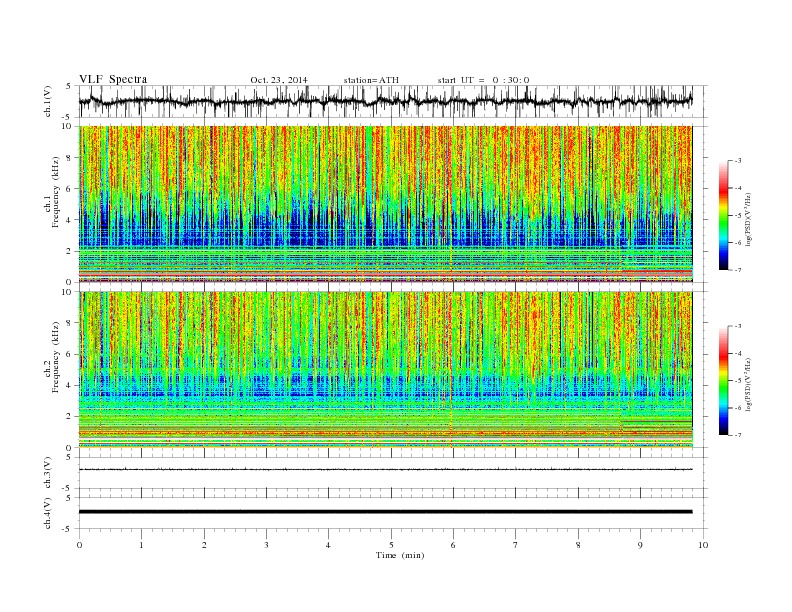Click time axis tick label "9"
This screenshot has width=792, height=612.
coord(640,545)
